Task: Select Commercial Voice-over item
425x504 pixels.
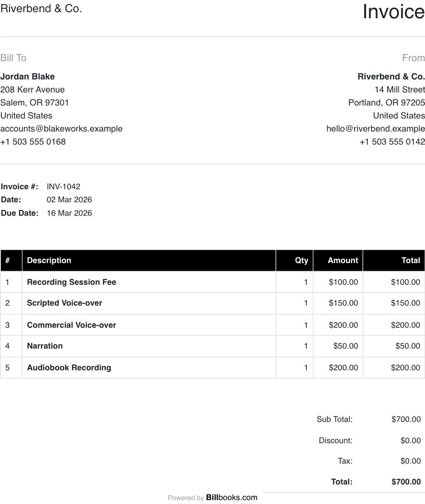Action: [x=71, y=325]
